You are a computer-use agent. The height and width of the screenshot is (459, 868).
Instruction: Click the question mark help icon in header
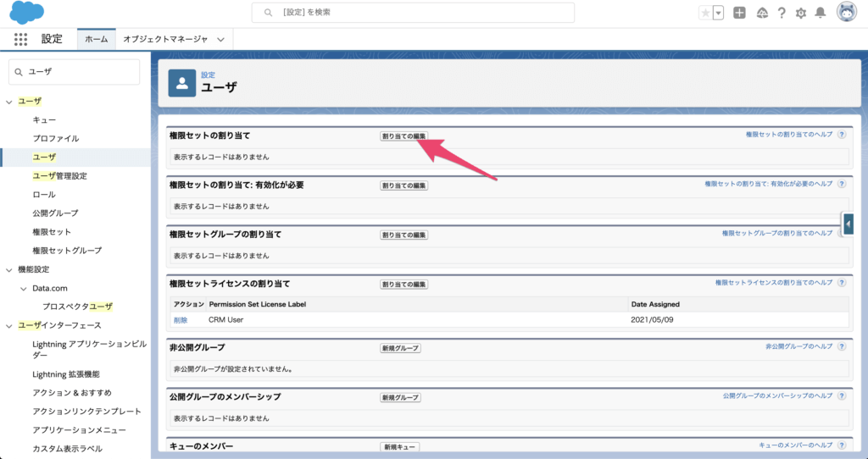pos(781,13)
